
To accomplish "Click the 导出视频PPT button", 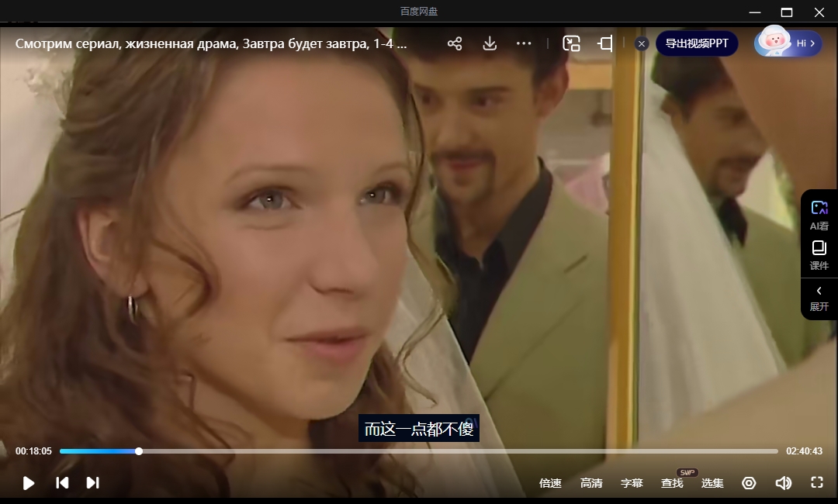I will tap(697, 43).
